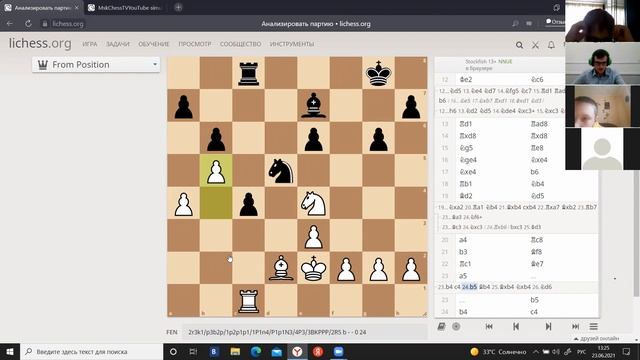Viewport: 640px width, 360px height.
Task: Open the СООБЩЕСТВО menu
Action: pyautogui.click(x=240, y=44)
